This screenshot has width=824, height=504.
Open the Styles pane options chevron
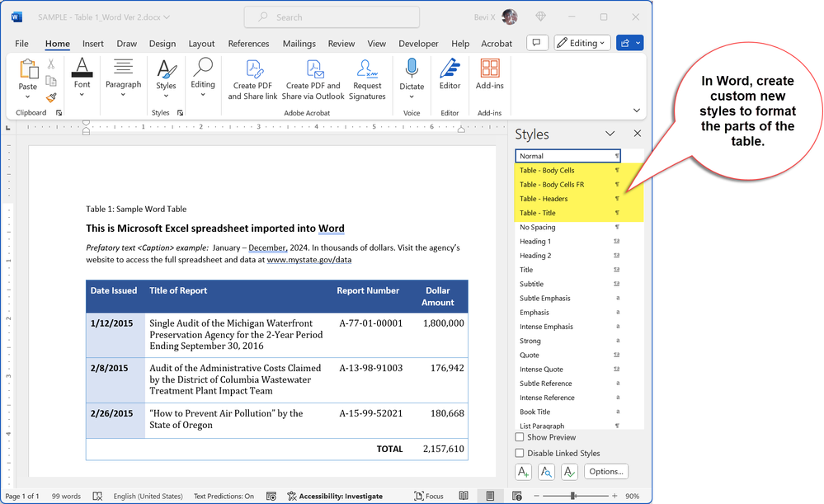coord(610,134)
